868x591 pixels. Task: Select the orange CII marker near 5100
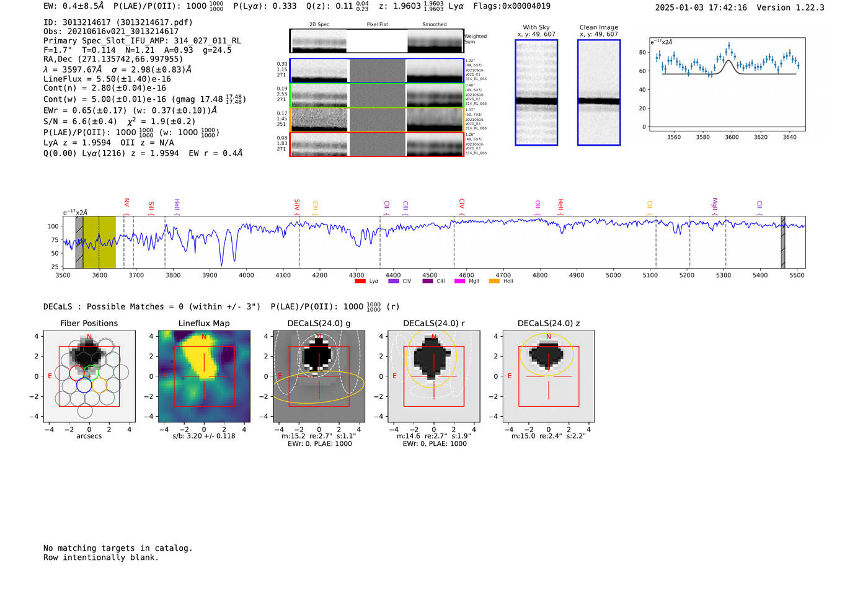[x=650, y=205]
